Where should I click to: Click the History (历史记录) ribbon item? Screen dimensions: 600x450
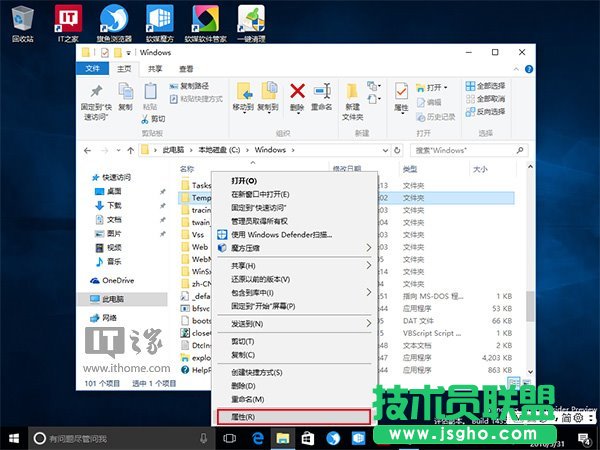(x=435, y=117)
